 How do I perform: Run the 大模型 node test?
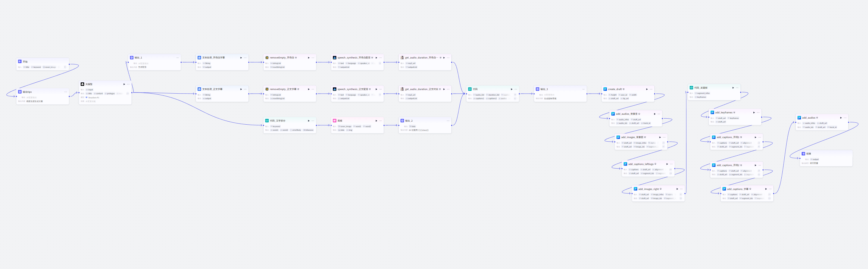pyautogui.click(x=124, y=84)
